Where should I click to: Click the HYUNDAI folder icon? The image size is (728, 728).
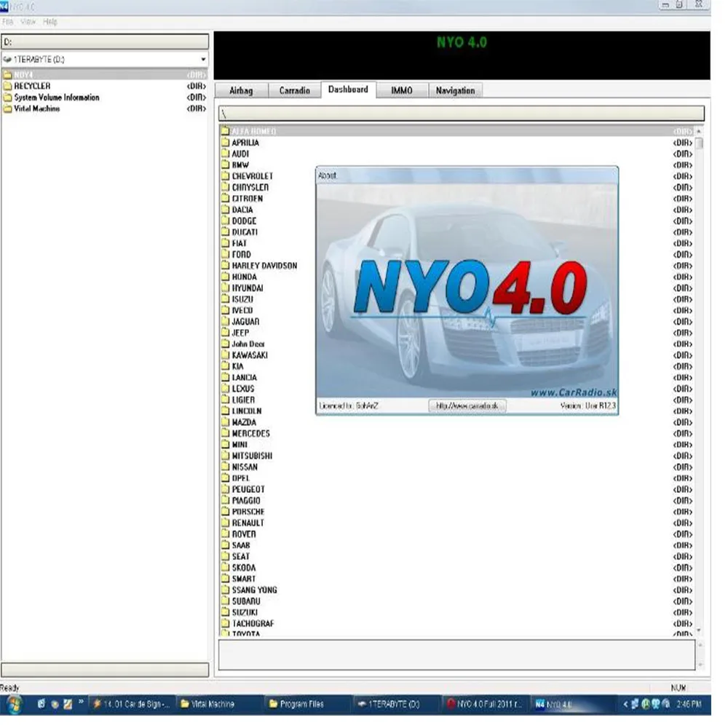[225, 288]
